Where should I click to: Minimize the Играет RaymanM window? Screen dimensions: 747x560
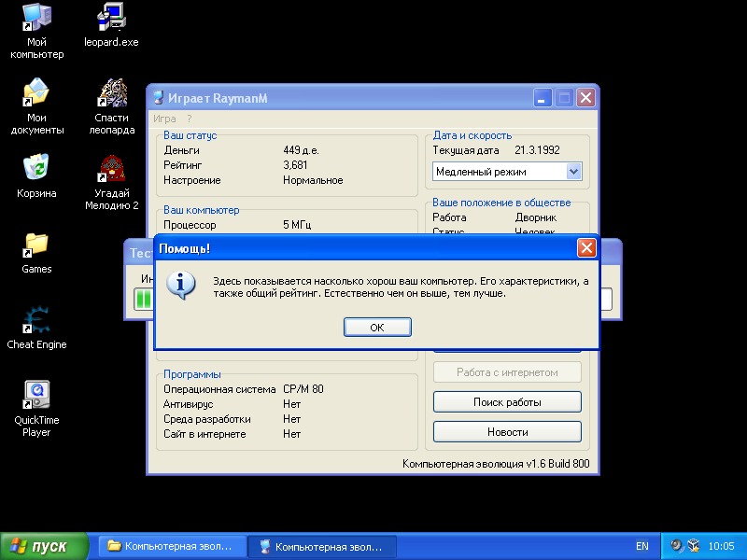(543, 98)
